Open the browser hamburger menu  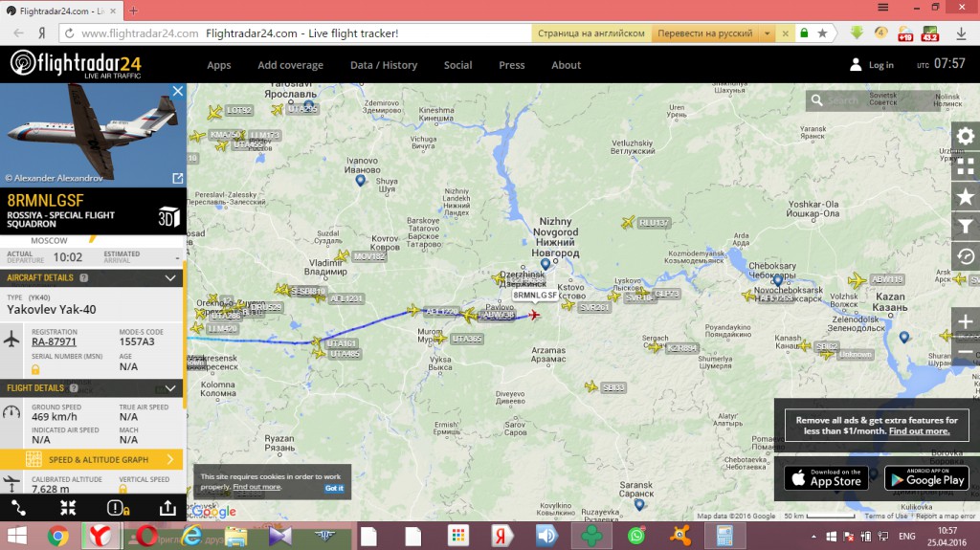[x=882, y=8]
